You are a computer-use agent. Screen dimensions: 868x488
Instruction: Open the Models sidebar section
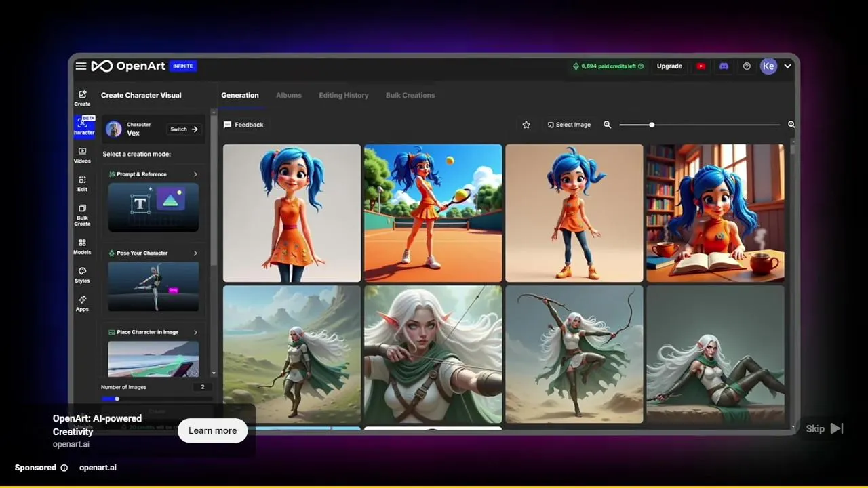(82, 247)
